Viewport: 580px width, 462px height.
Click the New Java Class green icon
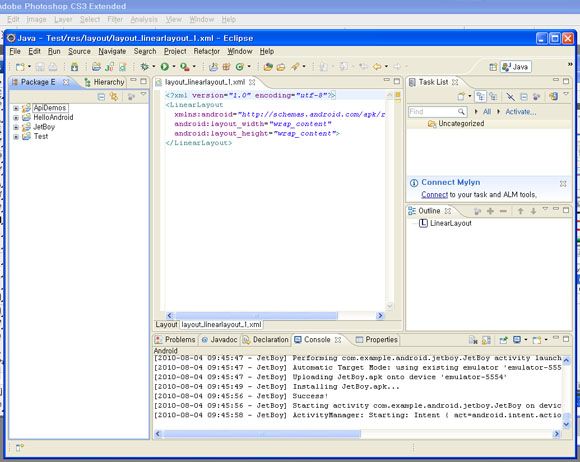pos(239,67)
